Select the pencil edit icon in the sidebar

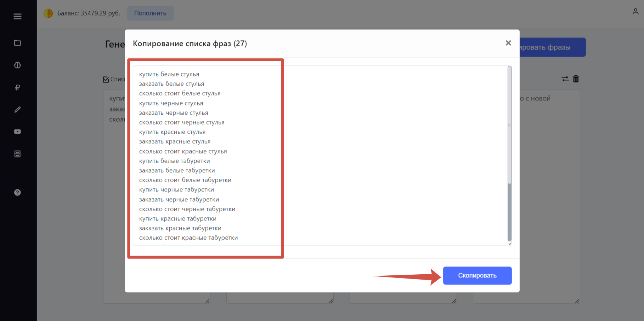(17, 110)
